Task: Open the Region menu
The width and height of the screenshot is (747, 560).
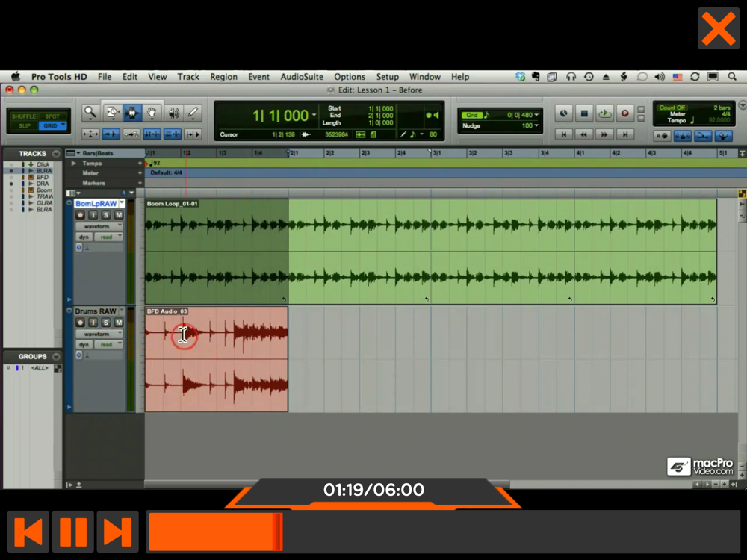Action: click(223, 77)
